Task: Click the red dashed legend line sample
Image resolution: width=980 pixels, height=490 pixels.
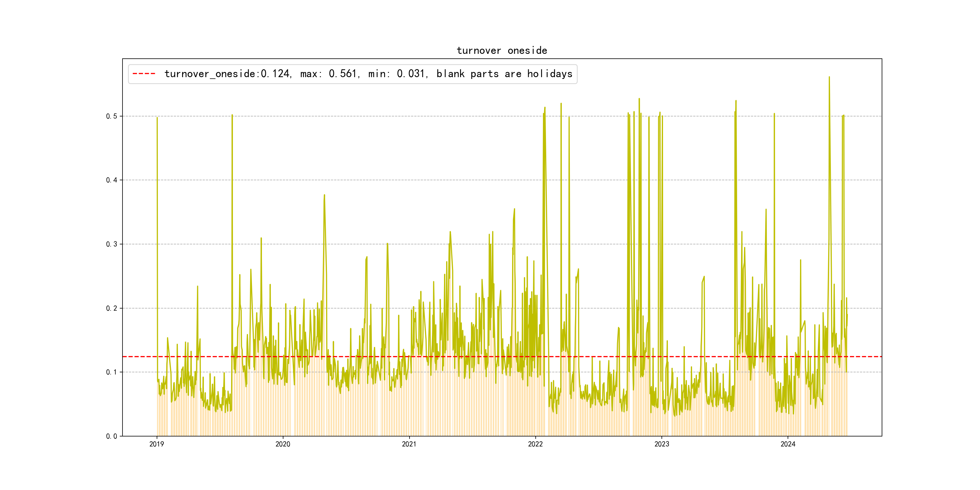Action: (144, 74)
